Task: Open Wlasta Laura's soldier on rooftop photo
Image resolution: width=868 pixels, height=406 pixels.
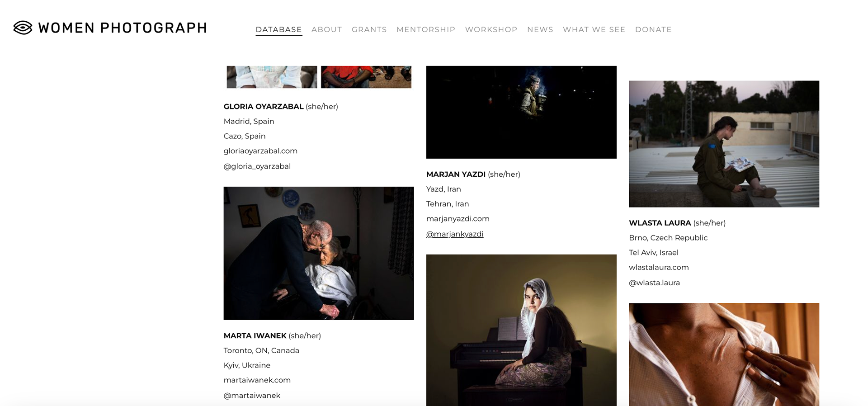Action: pos(724,144)
